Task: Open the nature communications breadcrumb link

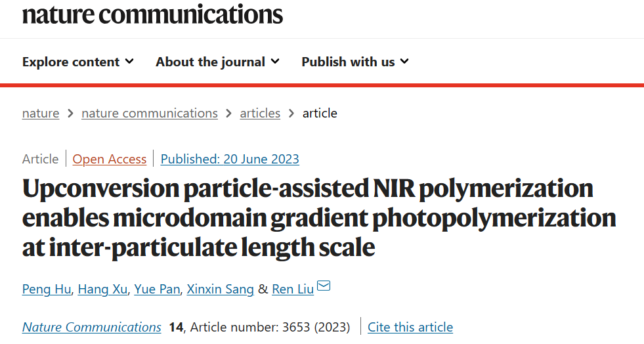Action: (150, 113)
